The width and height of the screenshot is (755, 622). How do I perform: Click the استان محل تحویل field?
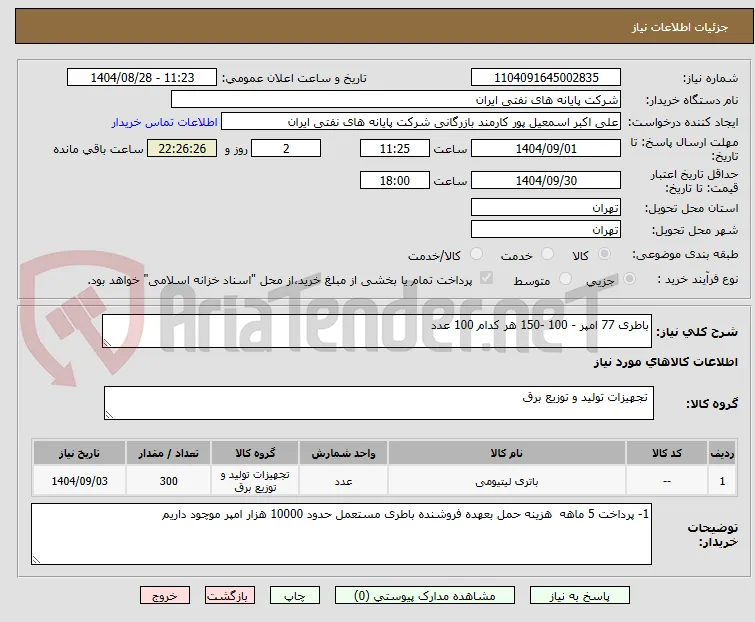[x=546, y=207]
